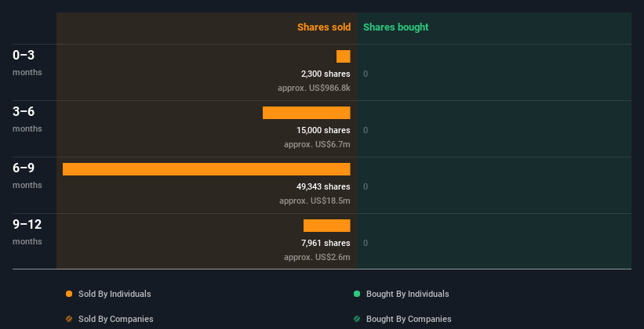Click the 3–6 months orange bar
The image size is (644, 329).
coord(307,113)
